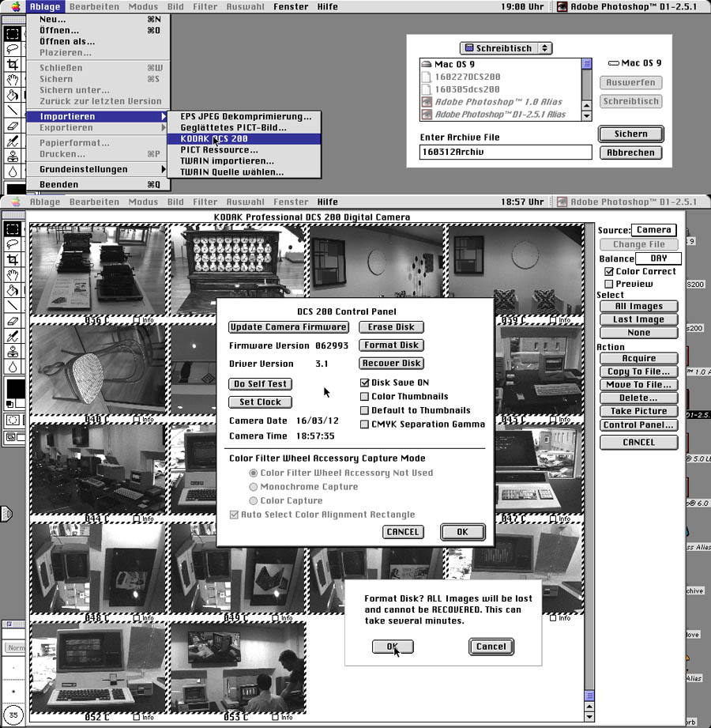Open the Schreibtisch folder pop-up in save dialog
The height and width of the screenshot is (728, 711).
point(506,48)
